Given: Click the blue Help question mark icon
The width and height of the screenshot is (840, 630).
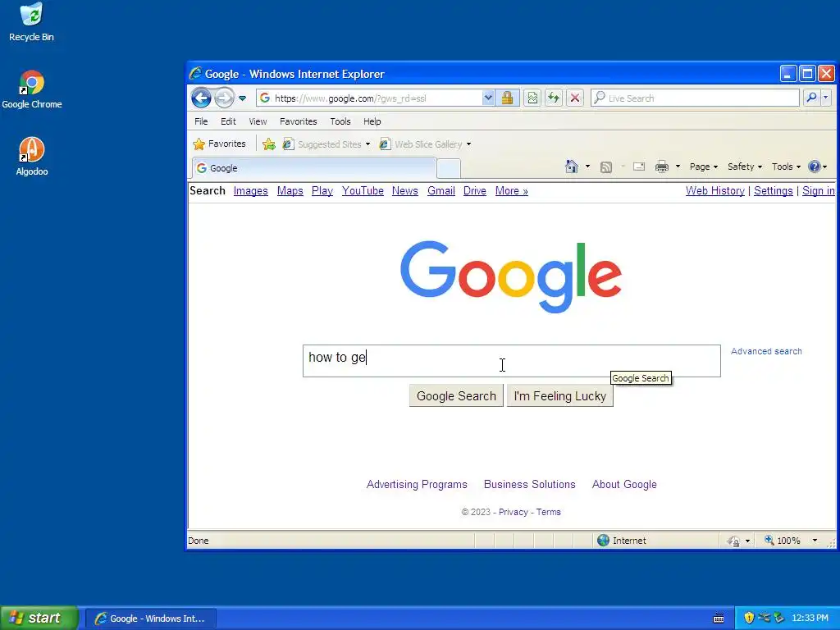Looking at the screenshot, I should pyautogui.click(x=815, y=167).
